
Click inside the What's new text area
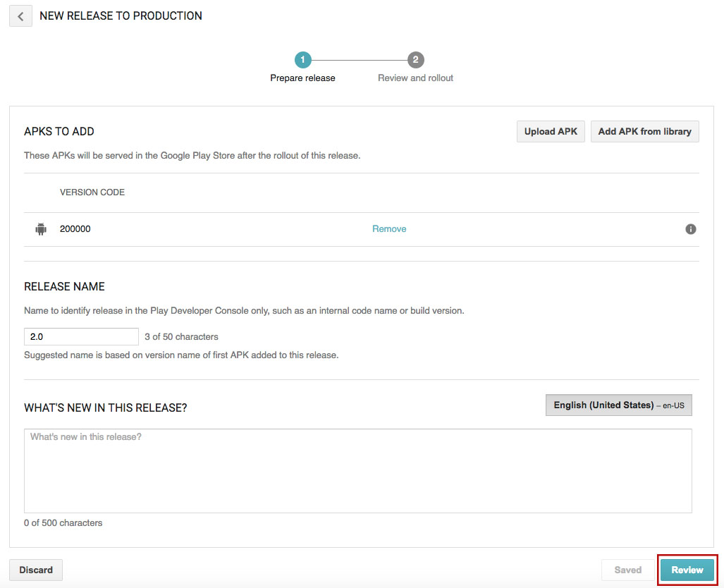357,470
